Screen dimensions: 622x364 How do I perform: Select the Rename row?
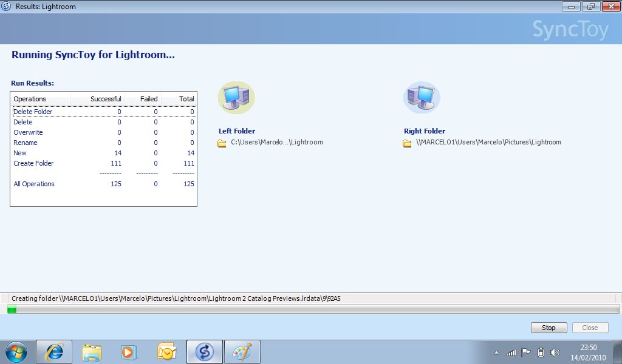pos(104,143)
